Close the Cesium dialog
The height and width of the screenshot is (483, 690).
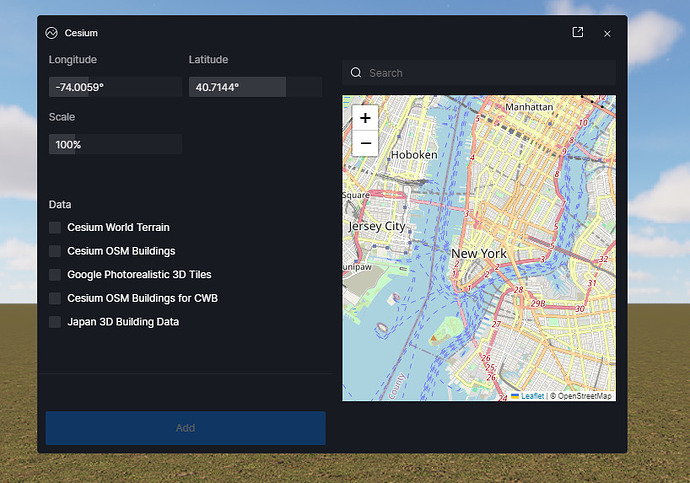point(607,33)
